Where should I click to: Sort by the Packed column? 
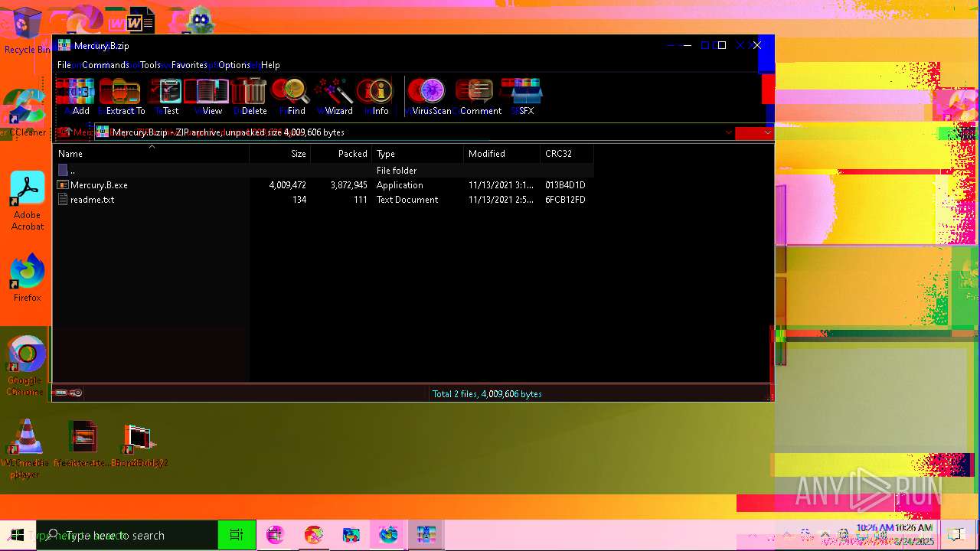tap(341, 154)
